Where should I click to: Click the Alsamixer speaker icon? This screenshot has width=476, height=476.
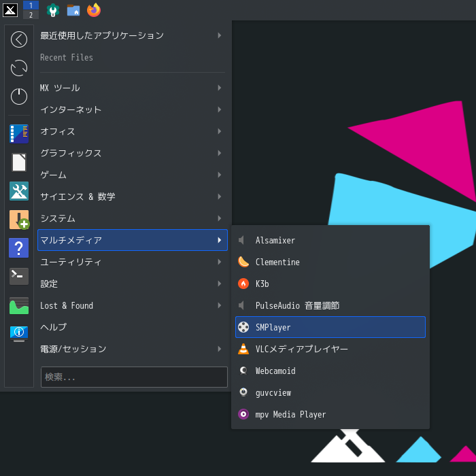[x=241, y=240]
